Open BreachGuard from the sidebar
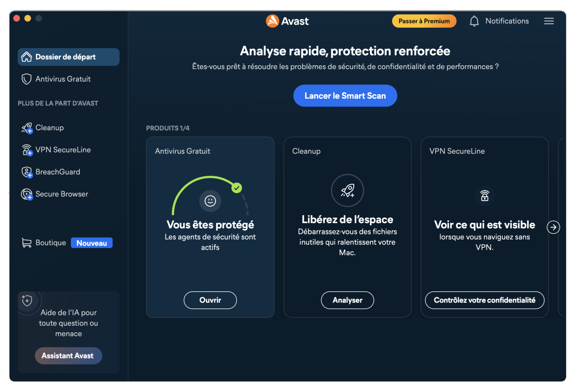 click(69, 172)
